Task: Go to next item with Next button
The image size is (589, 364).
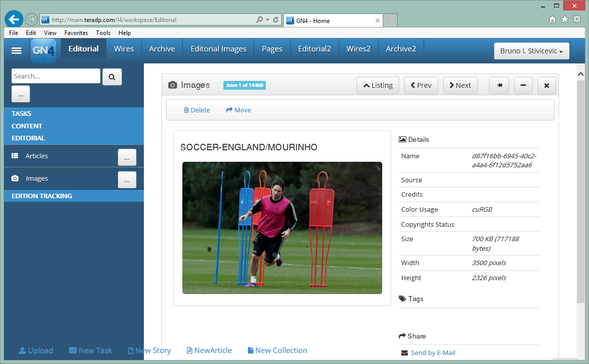Action: (460, 85)
